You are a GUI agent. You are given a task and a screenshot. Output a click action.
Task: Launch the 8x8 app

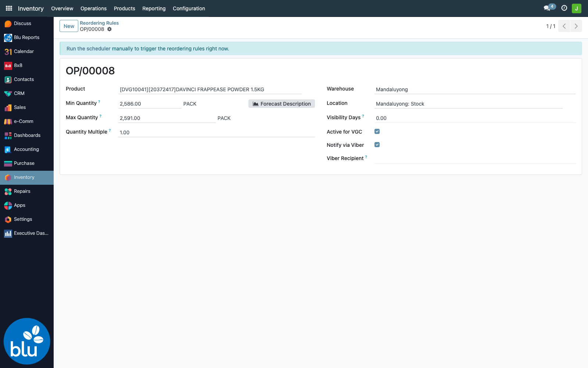click(x=27, y=66)
